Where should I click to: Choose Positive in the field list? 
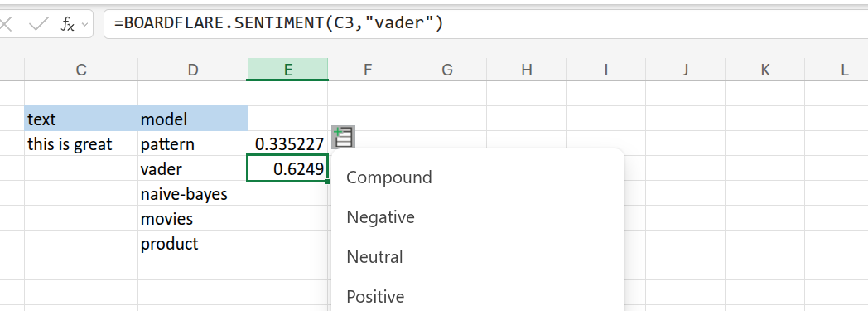point(375,297)
